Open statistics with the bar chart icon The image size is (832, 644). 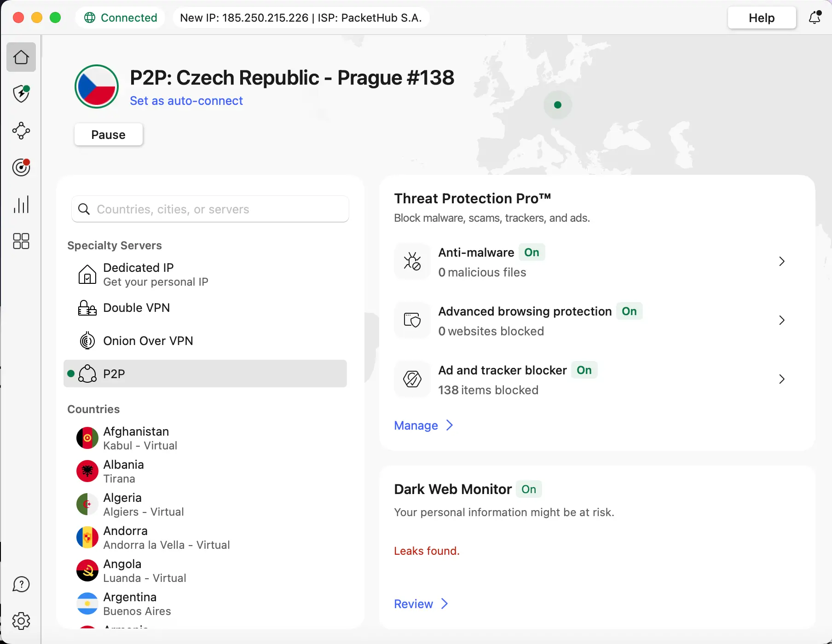pos(21,204)
